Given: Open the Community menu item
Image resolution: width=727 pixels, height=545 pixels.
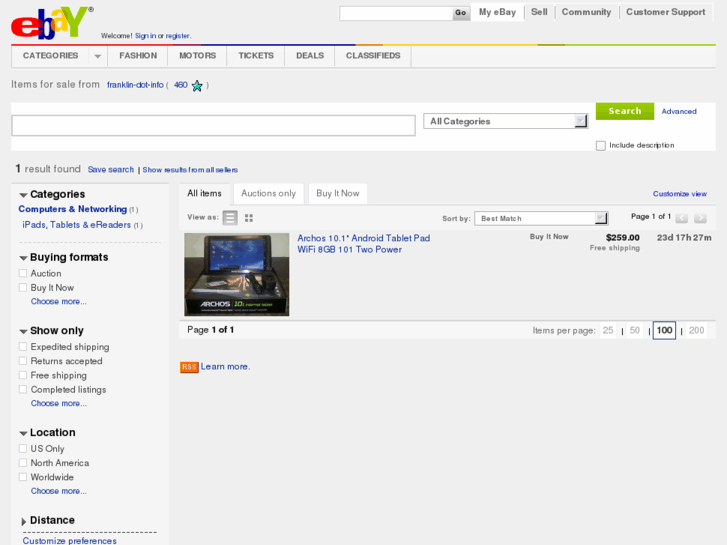Looking at the screenshot, I should (587, 12).
